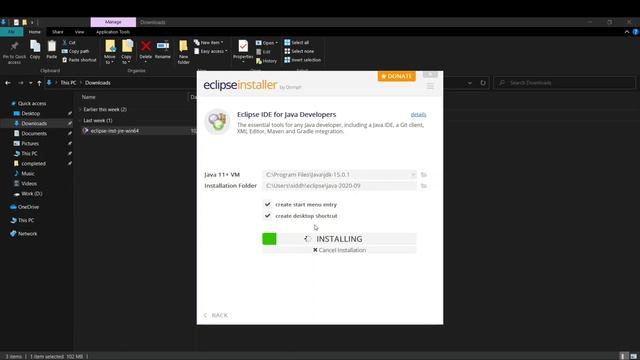Viewport: 640px width, 360px height.
Task: Select Desktop in navigation pane
Action: [x=31, y=113]
